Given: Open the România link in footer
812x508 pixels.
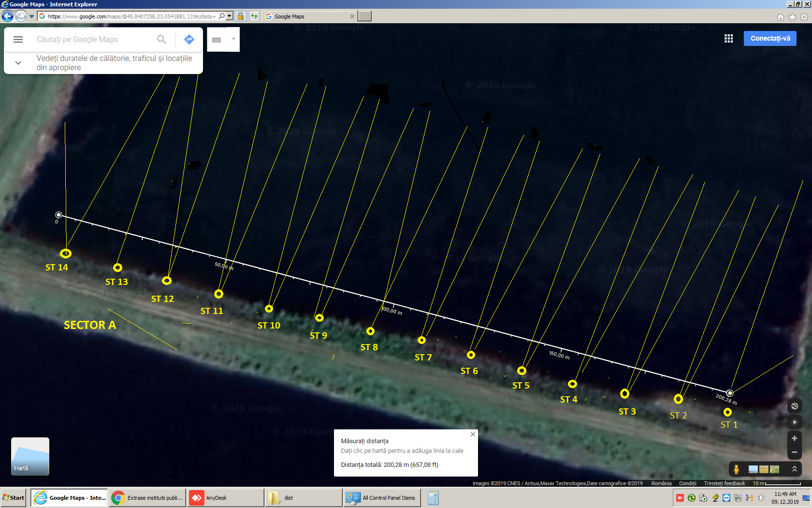Looking at the screenshot, I should [661, 483].
